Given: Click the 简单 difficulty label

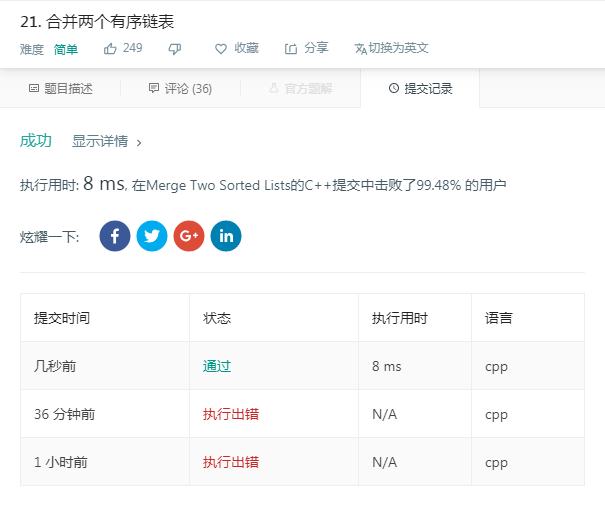Looking at the screenshot, I should point(66,49).
